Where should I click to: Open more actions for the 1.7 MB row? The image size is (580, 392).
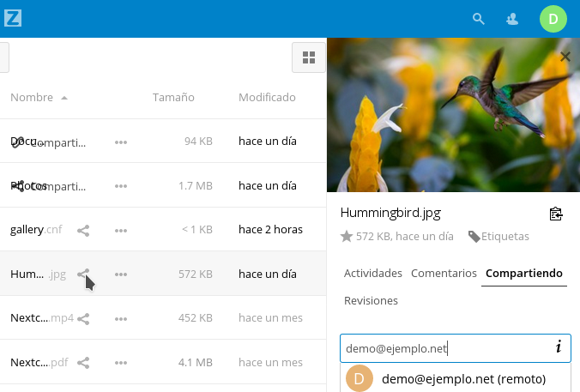121,186
